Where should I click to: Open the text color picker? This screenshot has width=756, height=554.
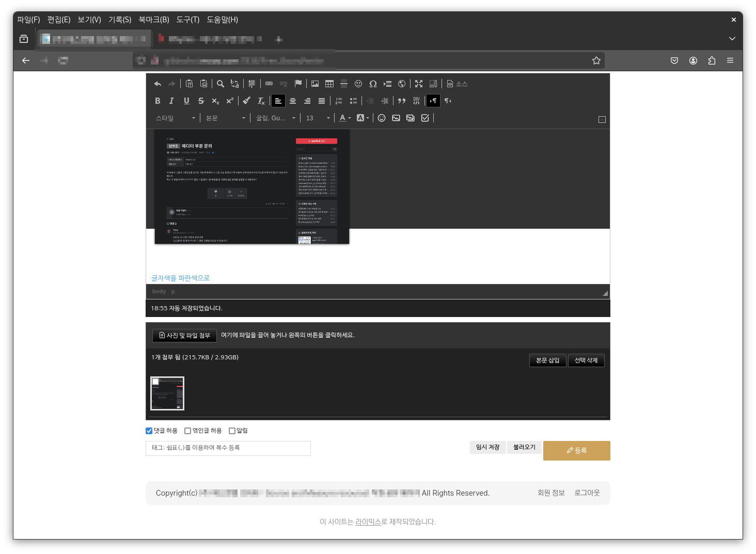pos(344,118)
